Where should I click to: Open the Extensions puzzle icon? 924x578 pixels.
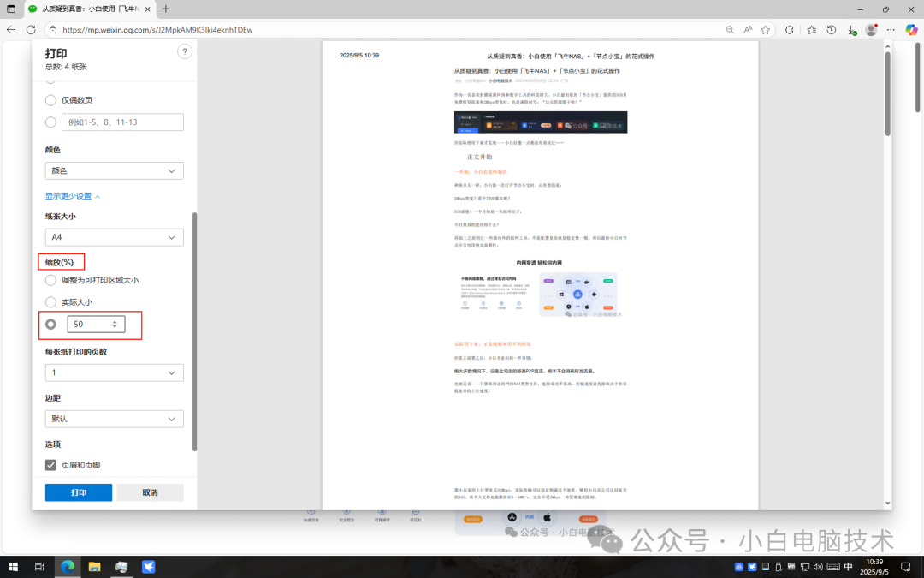pyautogui.click(x=790, y=29)
